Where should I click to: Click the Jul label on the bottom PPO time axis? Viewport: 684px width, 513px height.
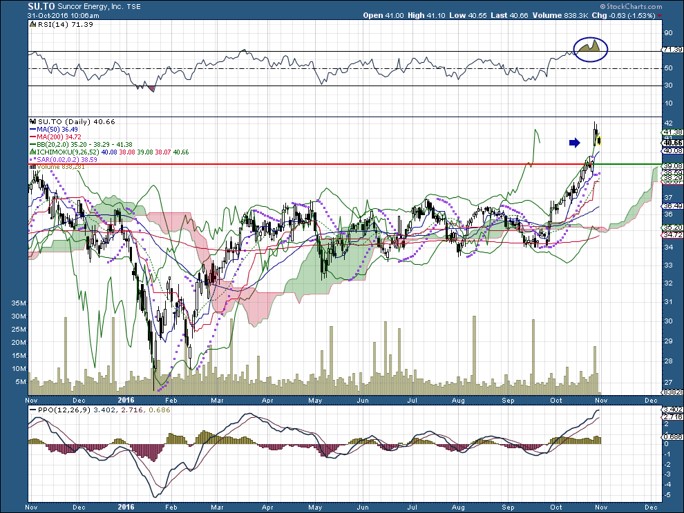click(x=412, y=507)
